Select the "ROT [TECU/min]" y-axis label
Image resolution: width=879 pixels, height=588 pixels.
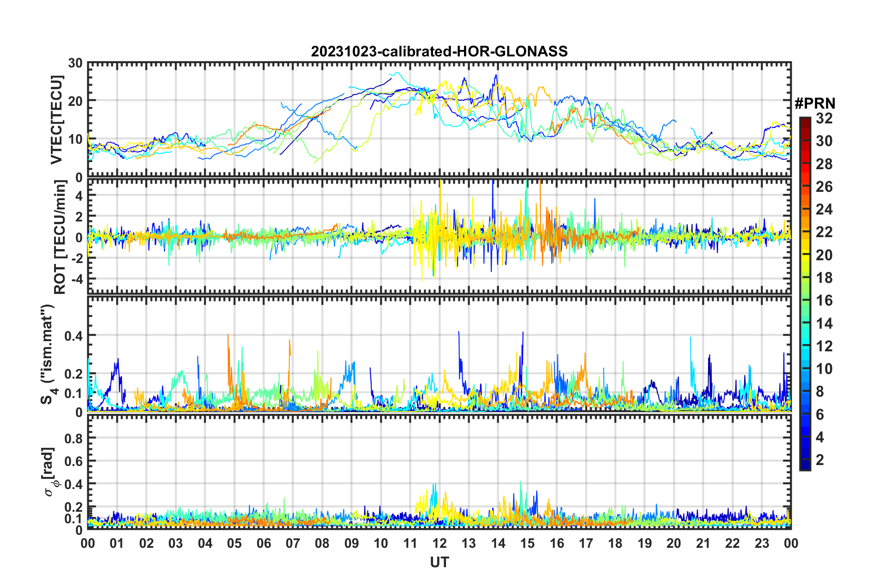click(x=60, y=237)
